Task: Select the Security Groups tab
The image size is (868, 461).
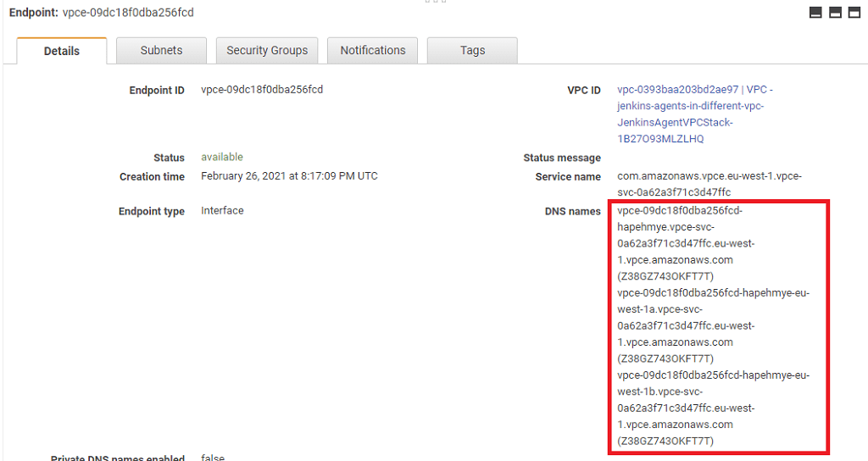Action: pyautogui.click(x=267, y=50)
